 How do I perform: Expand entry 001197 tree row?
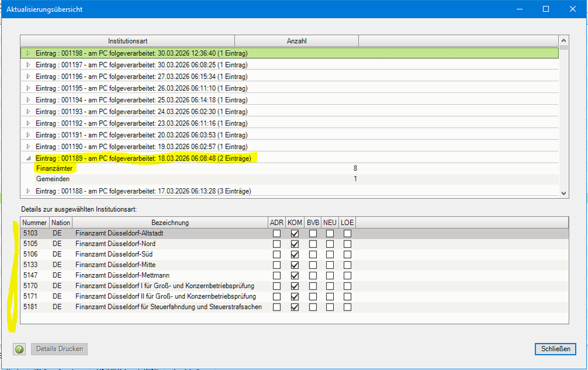tap(28, 65)
